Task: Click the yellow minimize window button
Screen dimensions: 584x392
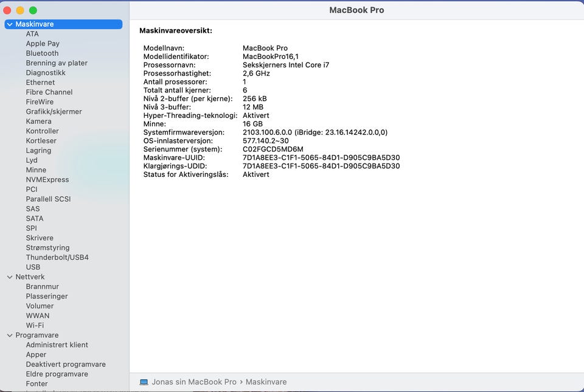Action: click(20, 10)
